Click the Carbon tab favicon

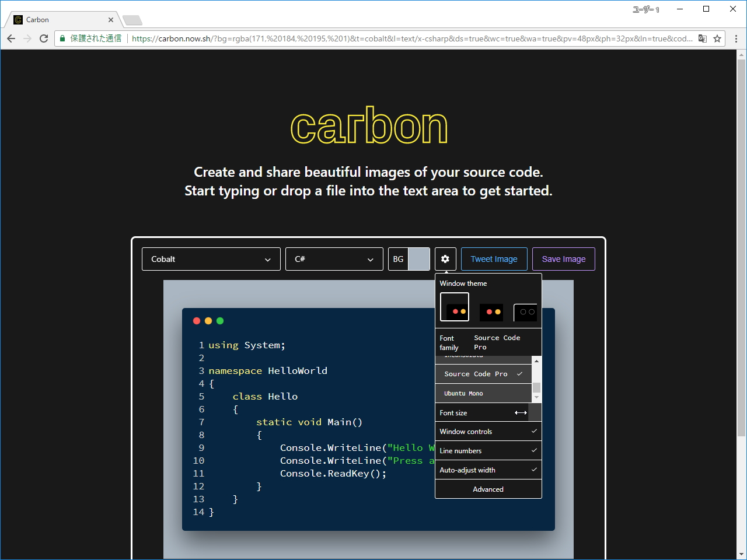[18, 20]
